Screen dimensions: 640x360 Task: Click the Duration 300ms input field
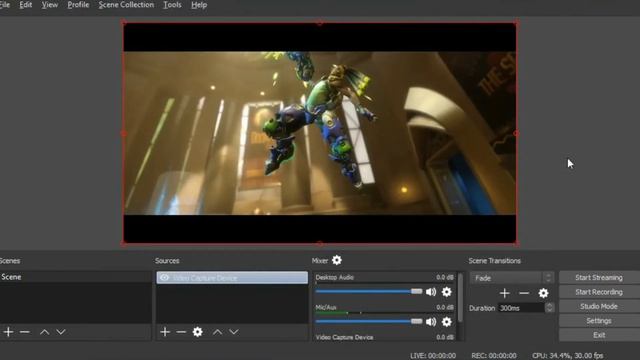522,308
